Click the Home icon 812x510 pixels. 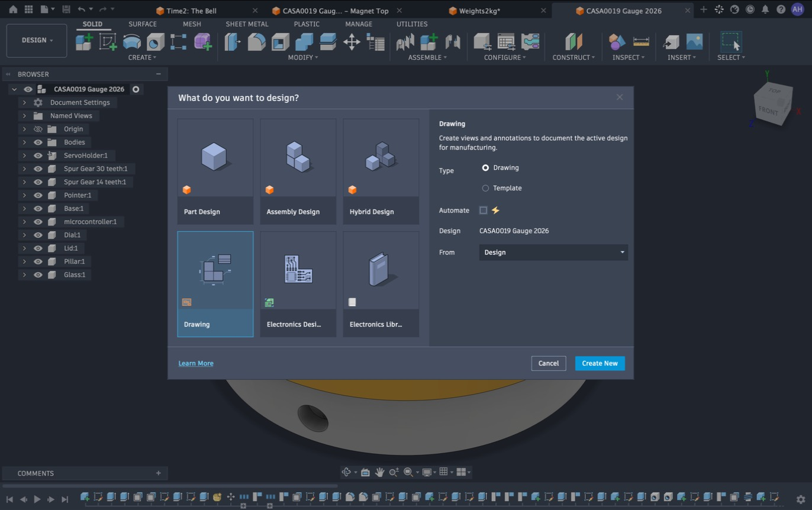click(x=13, y=9)
